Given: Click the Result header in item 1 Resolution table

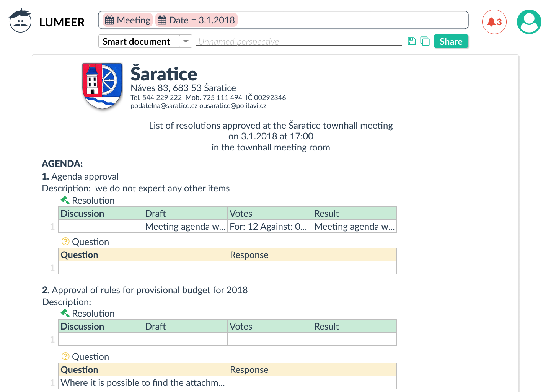Looking at the screenshot, I should click(x=354, y=213).
